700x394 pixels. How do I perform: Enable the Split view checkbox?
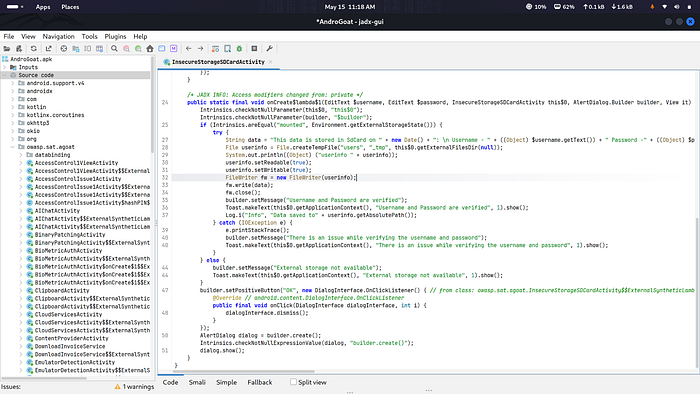coord(293,382)
